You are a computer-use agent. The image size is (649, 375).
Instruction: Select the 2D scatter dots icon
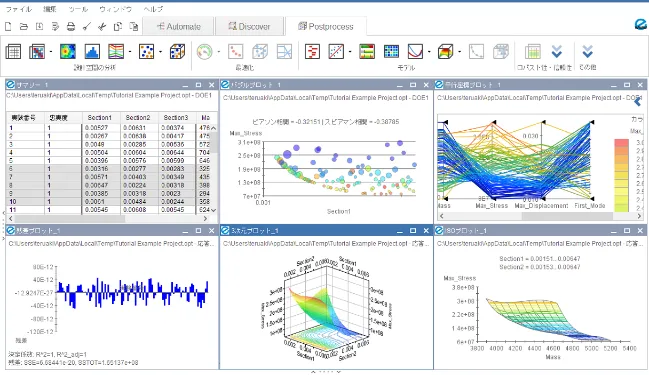click(147, 52)
